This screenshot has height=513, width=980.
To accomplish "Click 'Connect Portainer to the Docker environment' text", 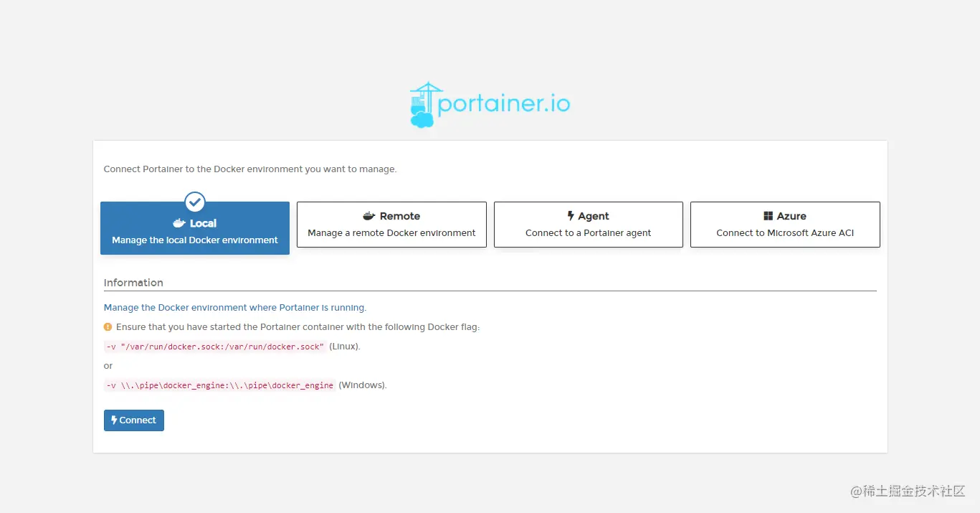I will tap(250, 169).
